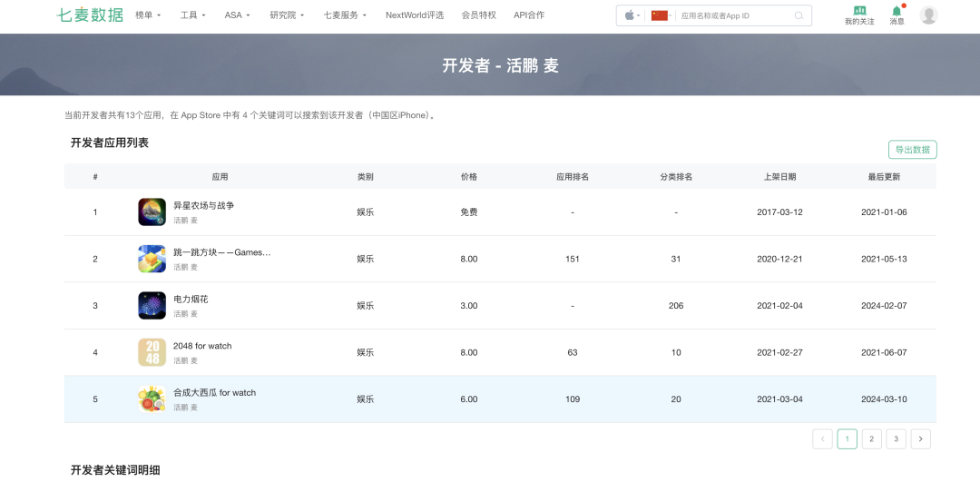Open 电力烟花 app icon
Viewport: 980px width, 482px height.
[x=152, y=306]
